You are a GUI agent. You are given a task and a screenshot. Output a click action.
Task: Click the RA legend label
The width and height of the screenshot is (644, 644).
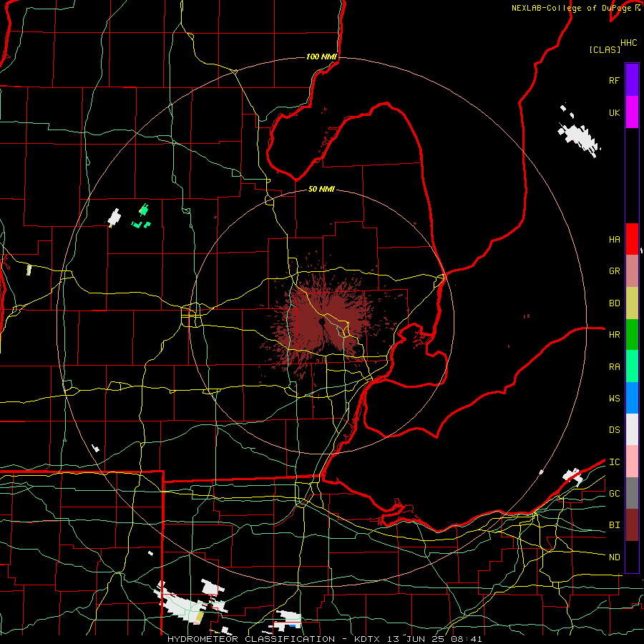(615, 367)
